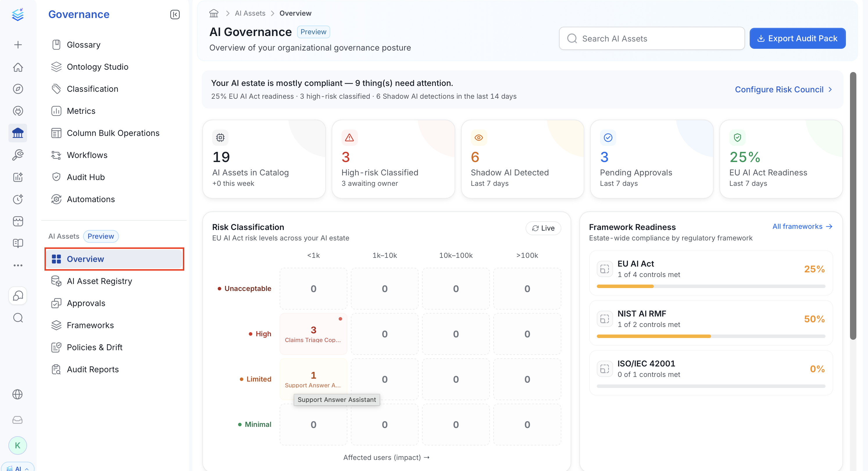Click the app logo icon in left rail

(17, 15)
